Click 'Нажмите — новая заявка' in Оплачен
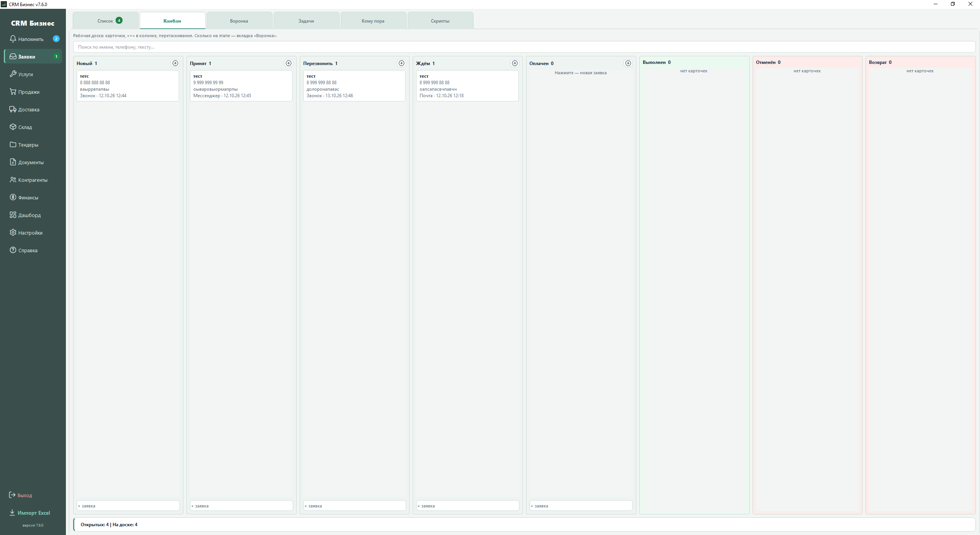The image size is (980, 535). tap(581, 73)
